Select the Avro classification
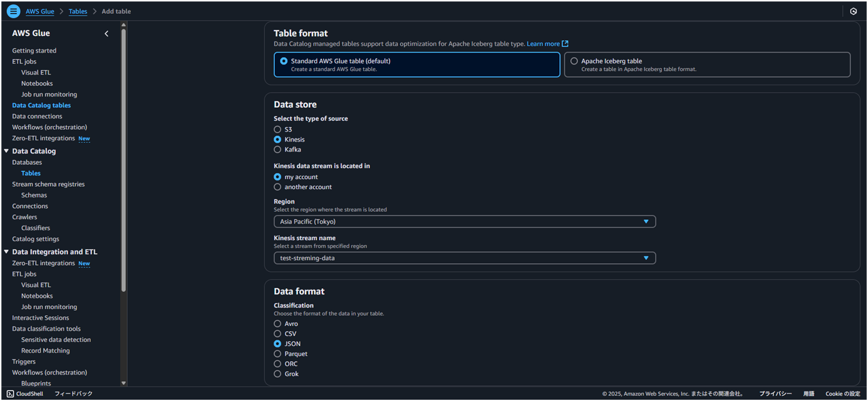 (x=277, y=324)
